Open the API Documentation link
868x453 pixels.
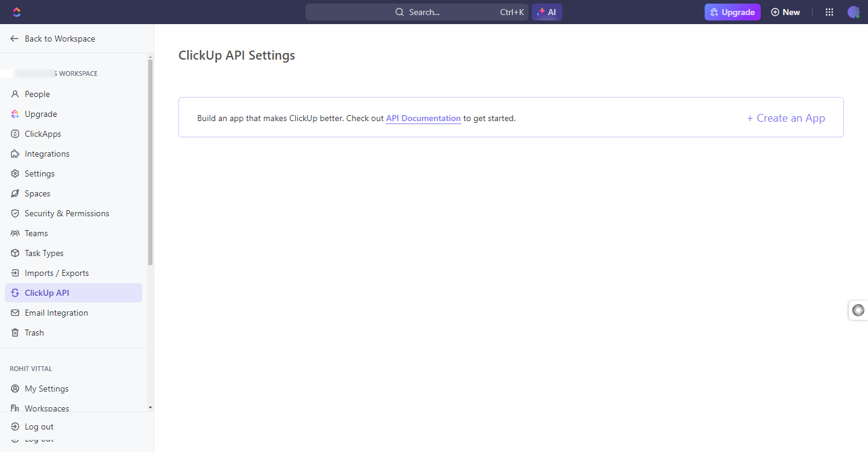coord(423,119)
